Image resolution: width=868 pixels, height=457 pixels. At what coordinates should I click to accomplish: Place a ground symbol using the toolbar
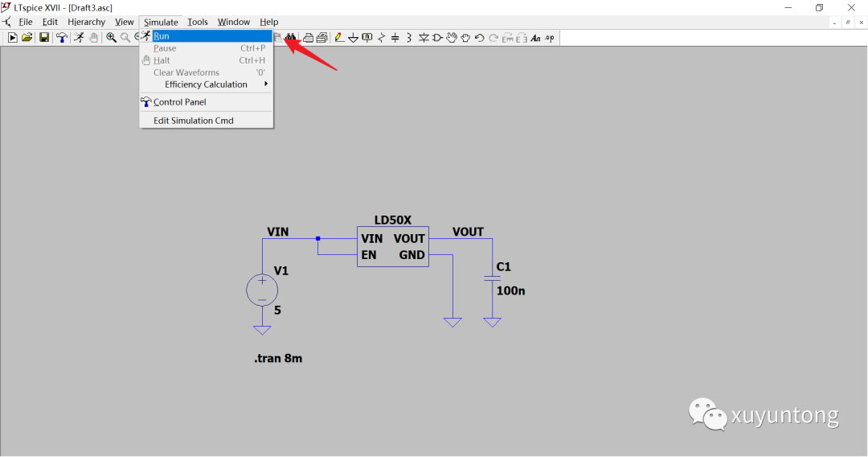point(353,38)
